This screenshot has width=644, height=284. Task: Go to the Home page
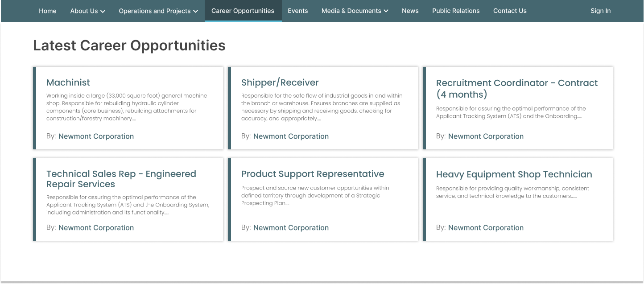point(48,11)
